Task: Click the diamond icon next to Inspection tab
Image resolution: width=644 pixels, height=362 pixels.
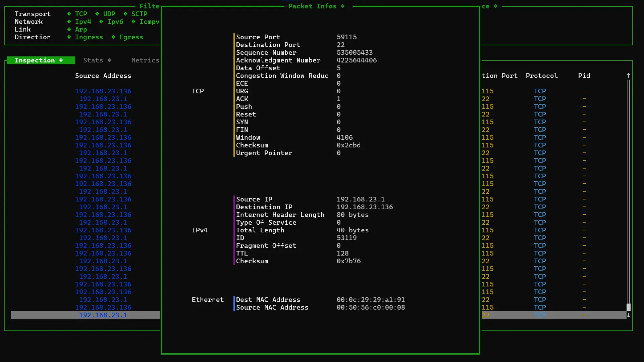Action: point(61,60)
